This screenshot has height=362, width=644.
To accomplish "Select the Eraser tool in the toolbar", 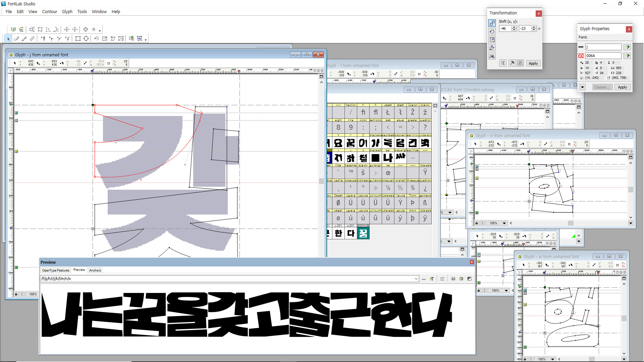I will coord(16,39).
